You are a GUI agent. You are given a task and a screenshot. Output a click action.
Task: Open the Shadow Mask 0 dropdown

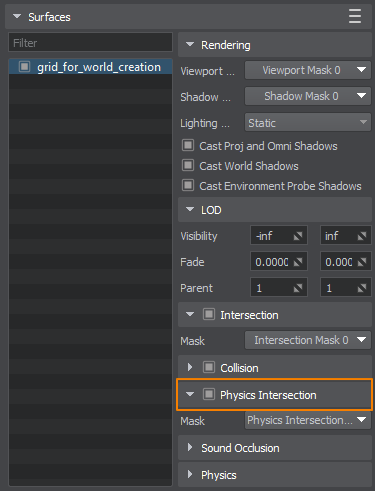(x=308, y=96)
